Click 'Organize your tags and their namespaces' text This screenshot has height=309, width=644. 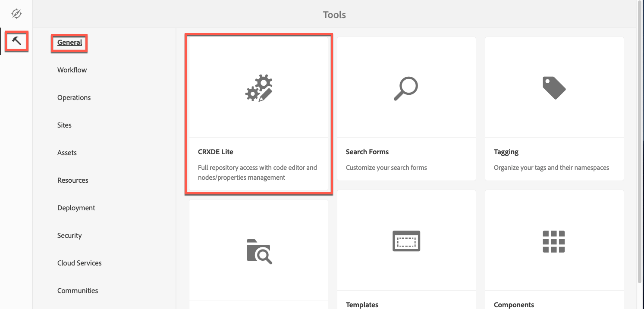[x=552, y=167]
